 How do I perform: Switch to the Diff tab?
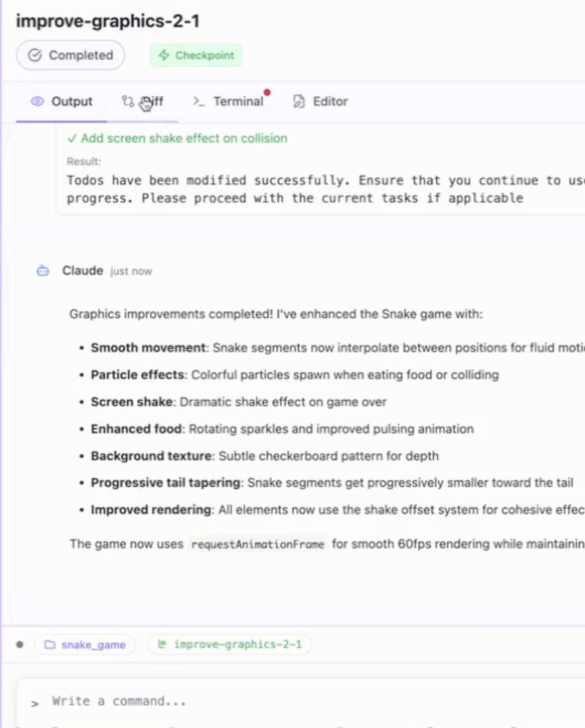(x=143, y=101)
